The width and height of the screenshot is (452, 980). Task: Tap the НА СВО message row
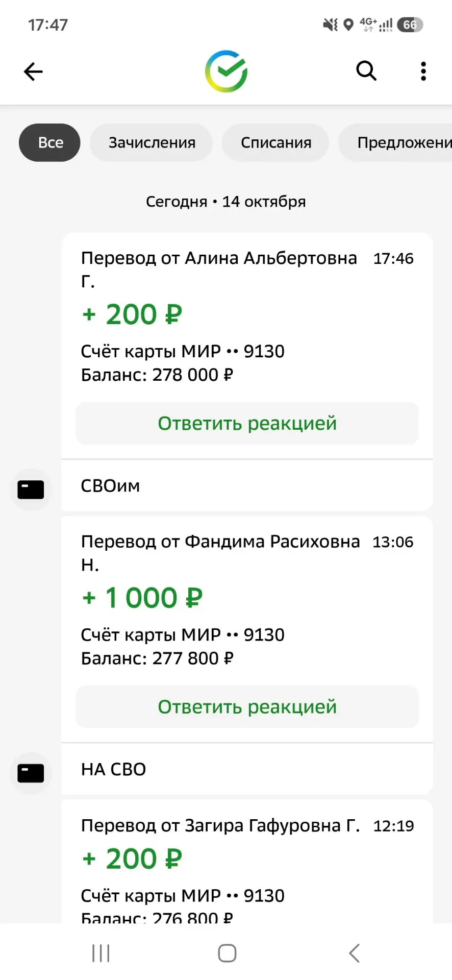pos(247,769)
